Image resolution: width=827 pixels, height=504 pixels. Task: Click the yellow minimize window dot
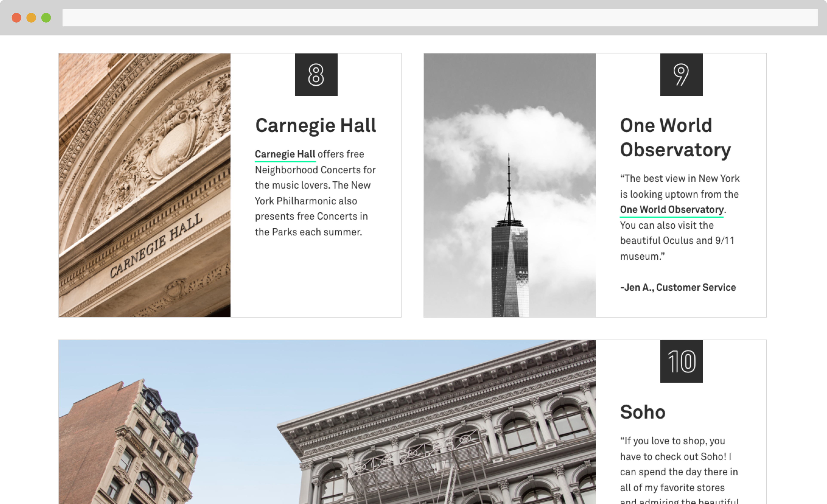(x=31, y=17)
